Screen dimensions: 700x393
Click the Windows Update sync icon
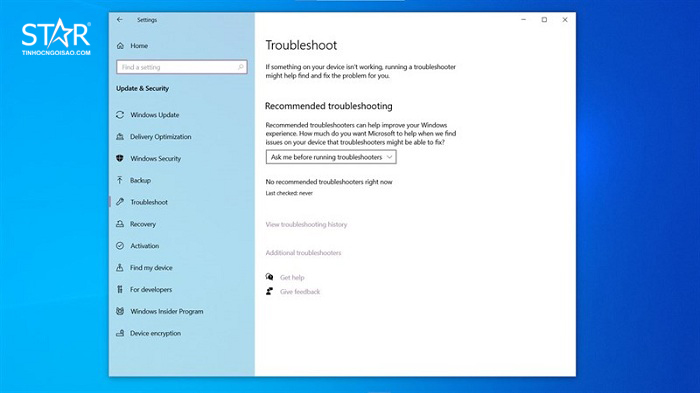point(120,115)
